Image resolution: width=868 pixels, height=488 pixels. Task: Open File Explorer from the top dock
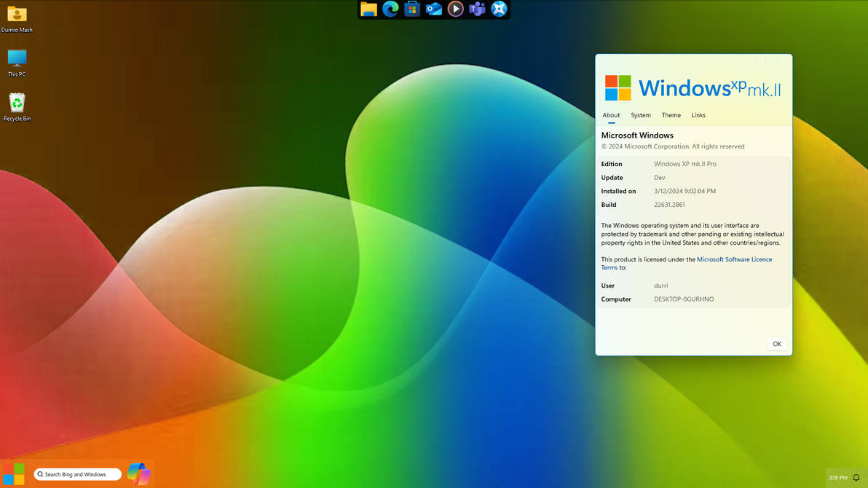(x=368, y=9)
